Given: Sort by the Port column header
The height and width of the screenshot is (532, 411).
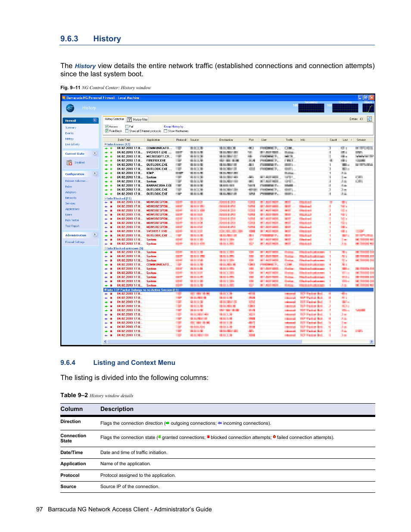Looking at the screenshot, I should (x=253, y=140).
